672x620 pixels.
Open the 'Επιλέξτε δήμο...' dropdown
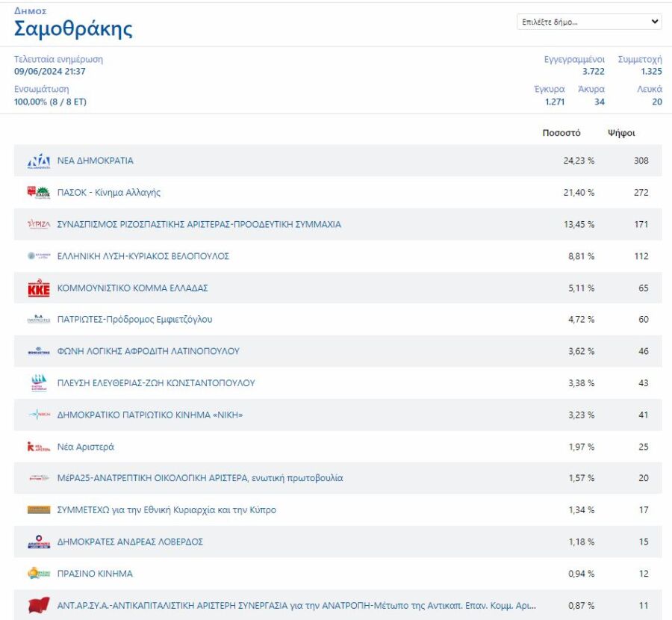point(589,22)
